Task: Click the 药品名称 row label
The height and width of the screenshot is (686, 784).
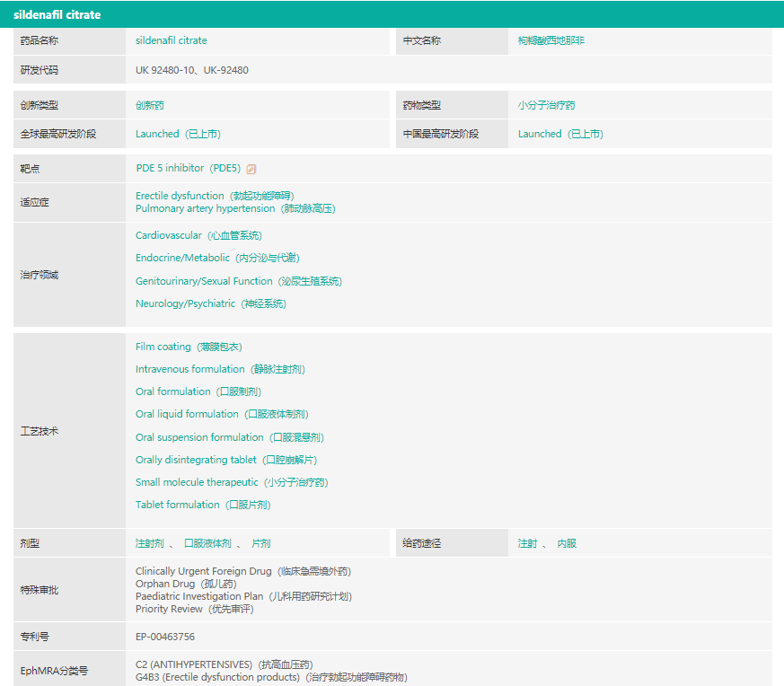Action: click(x=39, y=40)
